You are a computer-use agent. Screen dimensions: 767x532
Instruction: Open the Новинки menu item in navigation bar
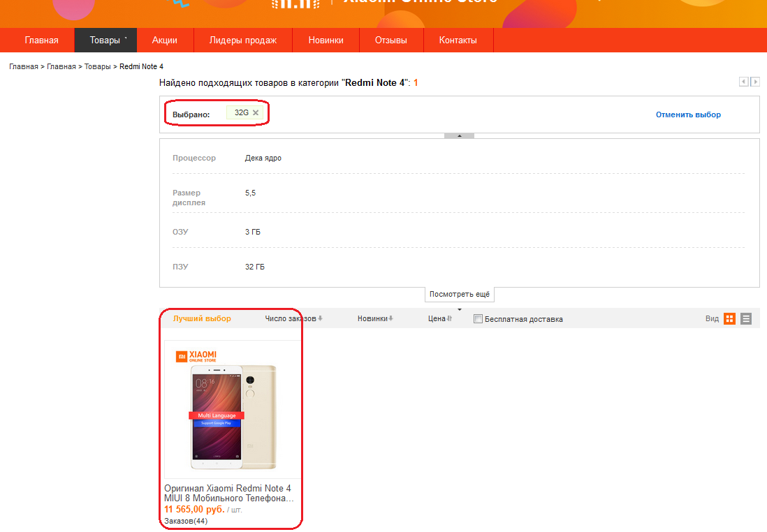[x=326, y=40]
